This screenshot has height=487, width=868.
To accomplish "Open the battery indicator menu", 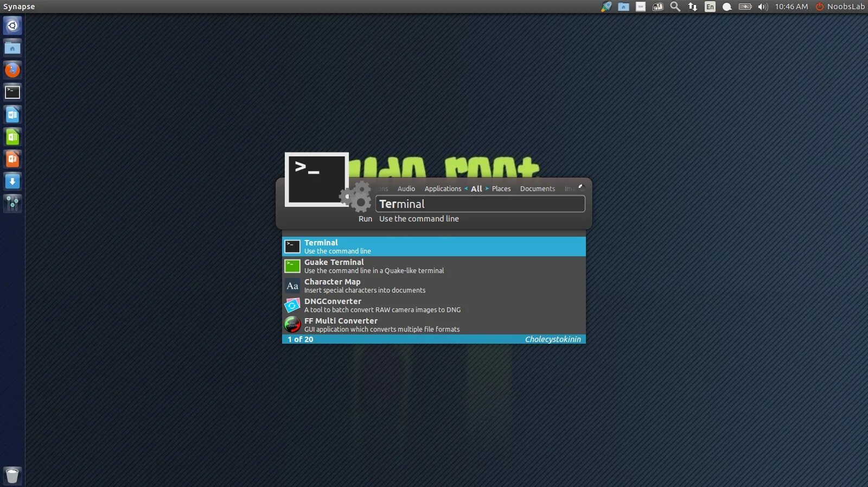I will pos(745,7).
